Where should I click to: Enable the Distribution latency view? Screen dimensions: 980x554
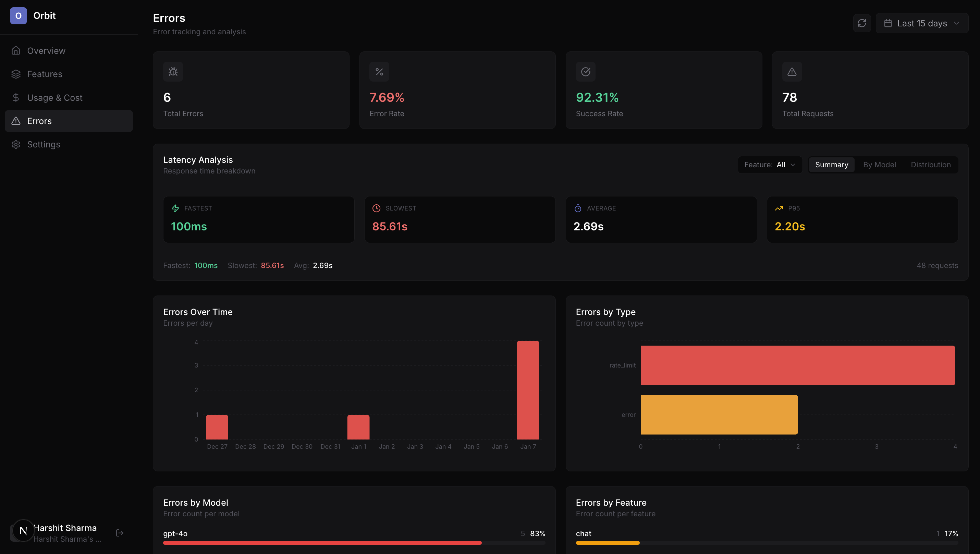click(x=931, y=164)
